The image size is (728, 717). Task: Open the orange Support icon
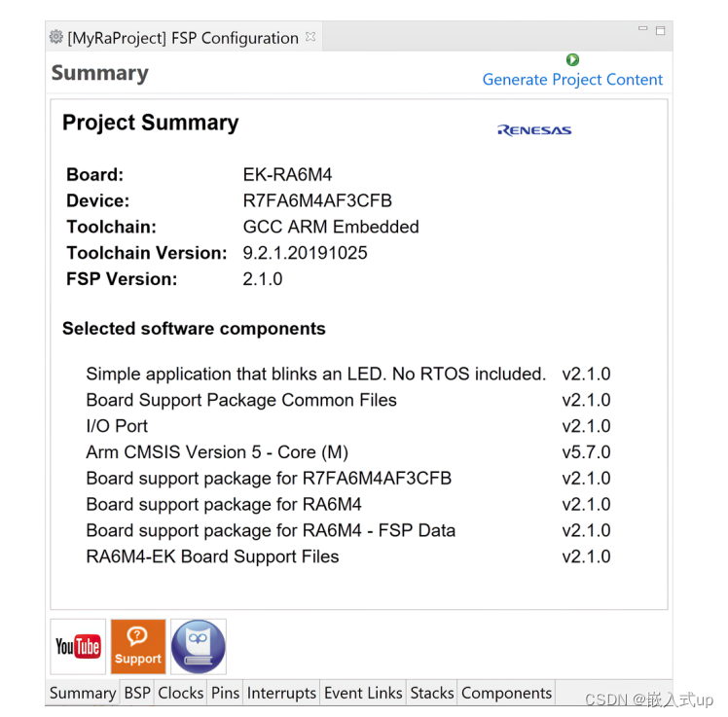point(138,646)
